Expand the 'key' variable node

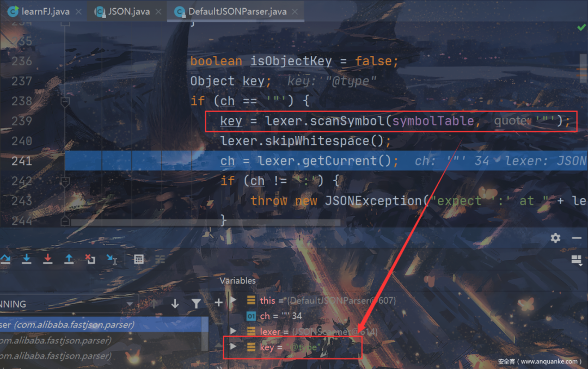pos(233,346)
